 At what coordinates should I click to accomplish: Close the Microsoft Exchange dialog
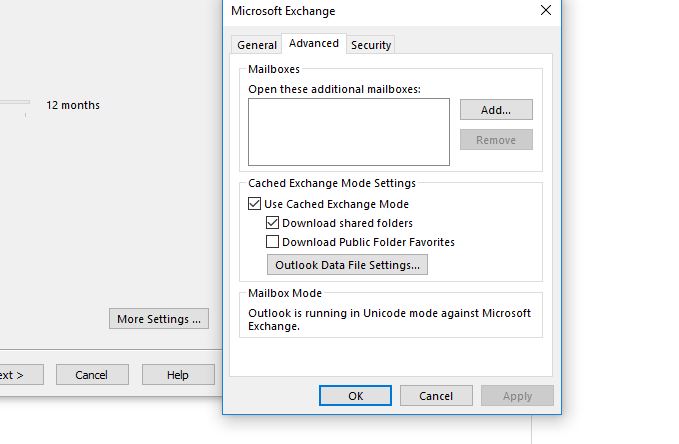click(x=546, y=10)
